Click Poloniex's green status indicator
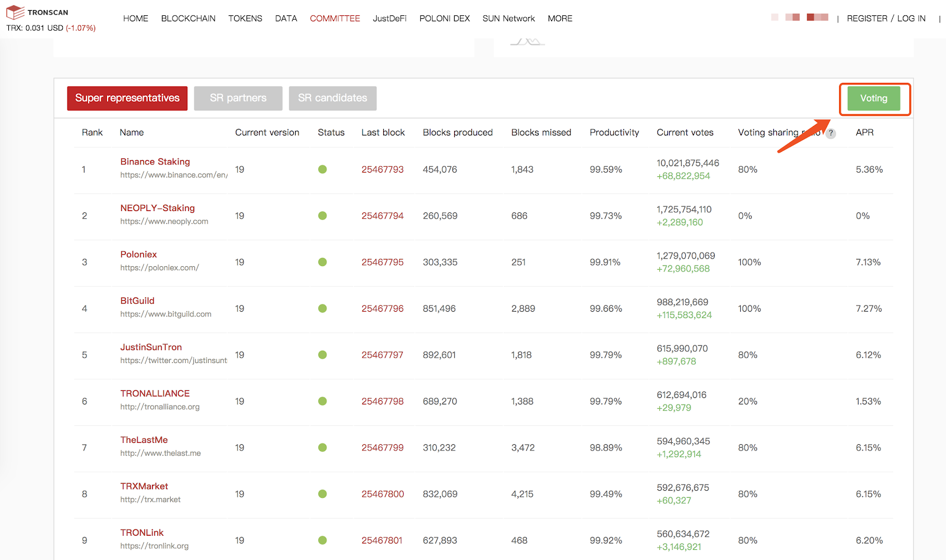Screen dimensions: 946x560 click(x=322, y=262)
